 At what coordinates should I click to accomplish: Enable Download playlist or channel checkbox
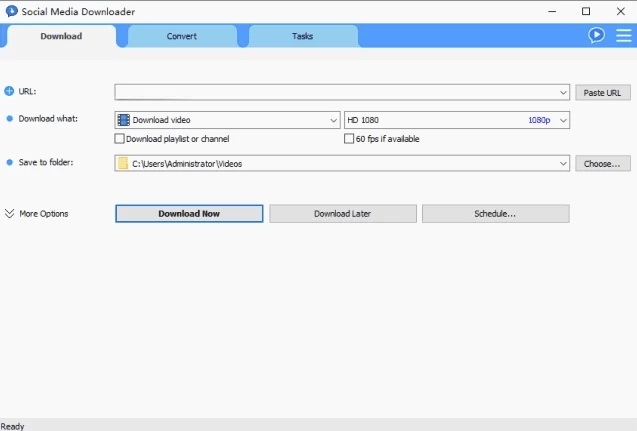coord(120,139)
